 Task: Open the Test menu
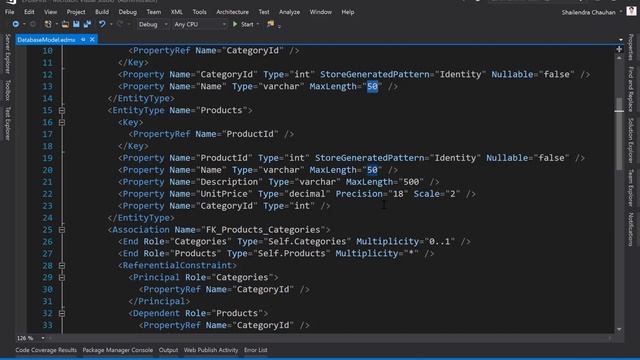264,12
